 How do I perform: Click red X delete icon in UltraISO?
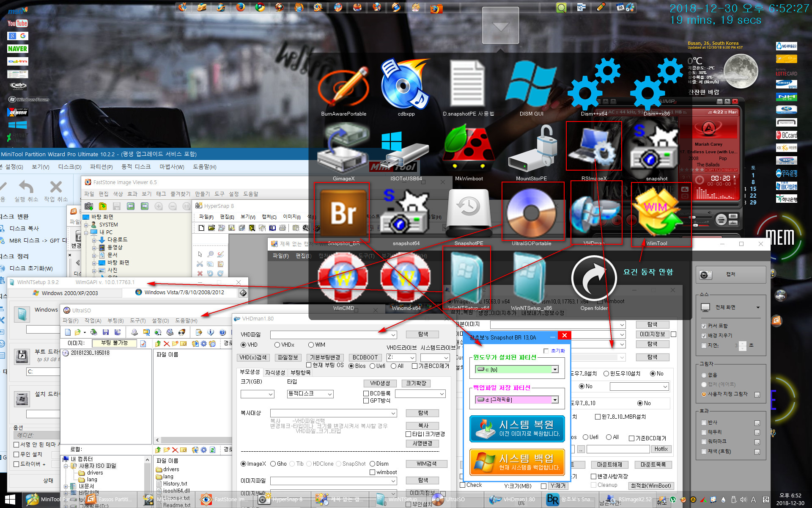[167, 344]
